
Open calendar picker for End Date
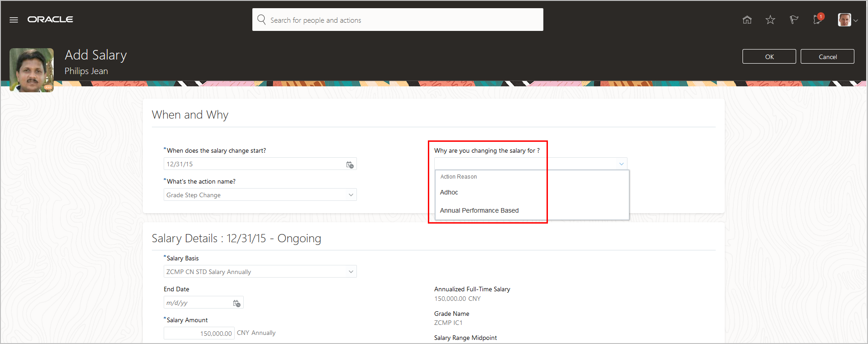tap(236, 303)
